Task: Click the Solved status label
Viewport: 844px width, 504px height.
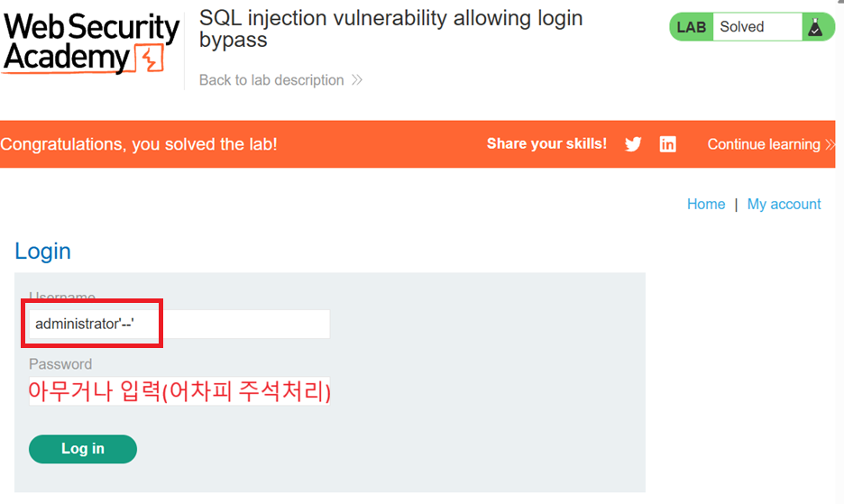Action: click(x=742, y=27)
